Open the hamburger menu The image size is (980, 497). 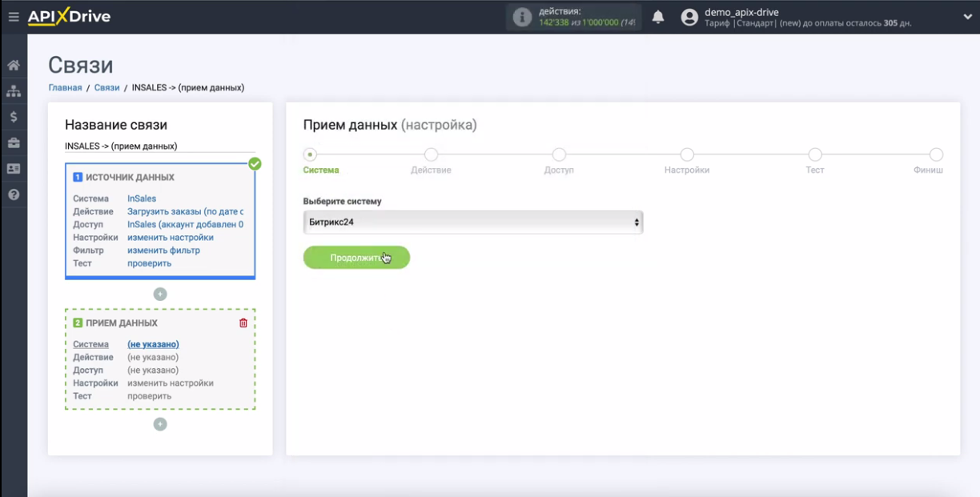tap(13, 17)
